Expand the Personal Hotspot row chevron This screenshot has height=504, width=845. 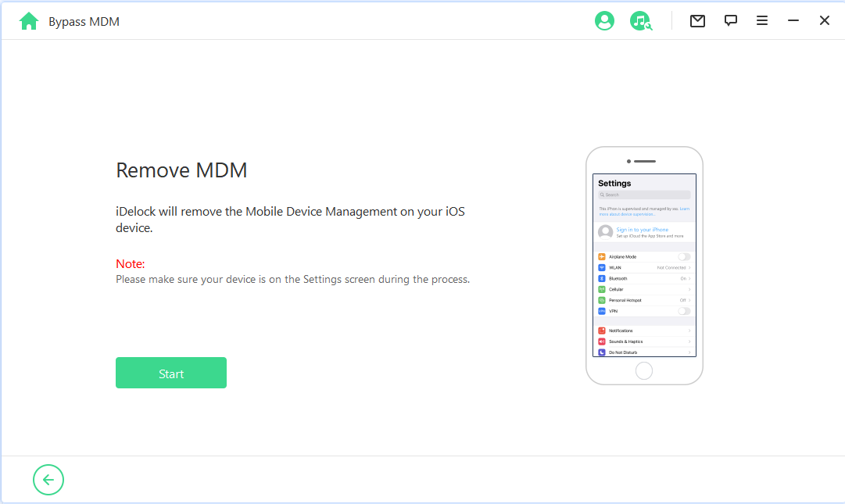(689, 300)
